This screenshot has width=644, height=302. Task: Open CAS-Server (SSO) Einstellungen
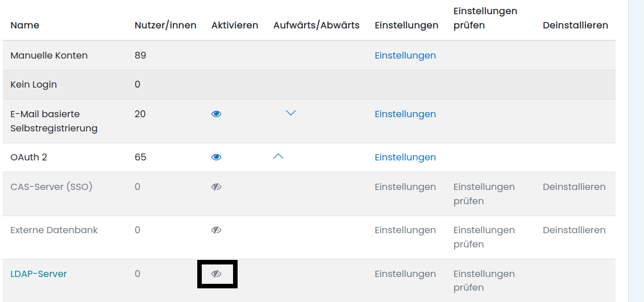click(x=405, y=187)
